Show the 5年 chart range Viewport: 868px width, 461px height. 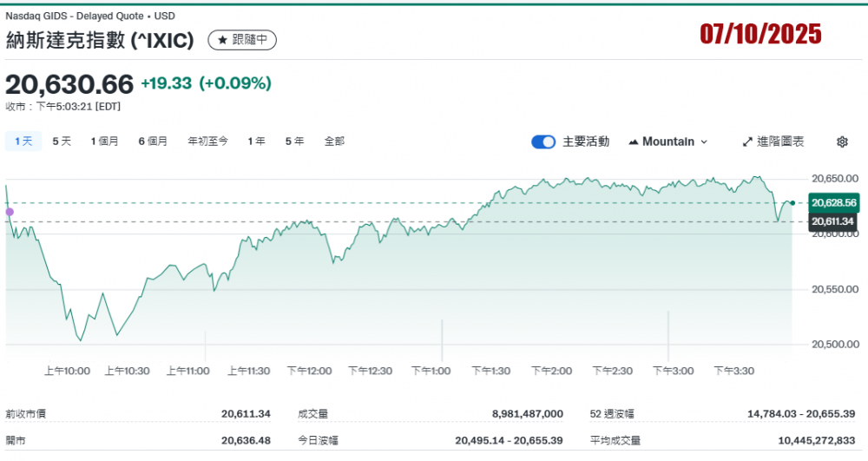click(x=294, y=141)
